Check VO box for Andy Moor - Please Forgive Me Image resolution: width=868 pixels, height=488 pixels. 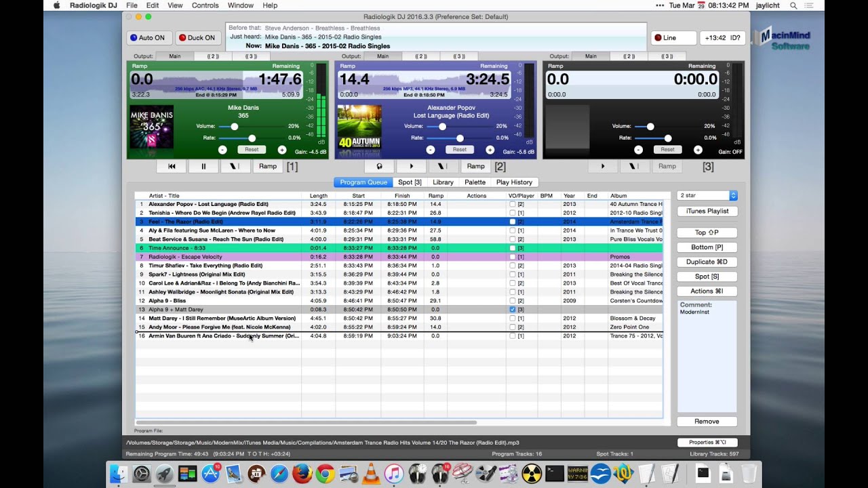[513, 327]
